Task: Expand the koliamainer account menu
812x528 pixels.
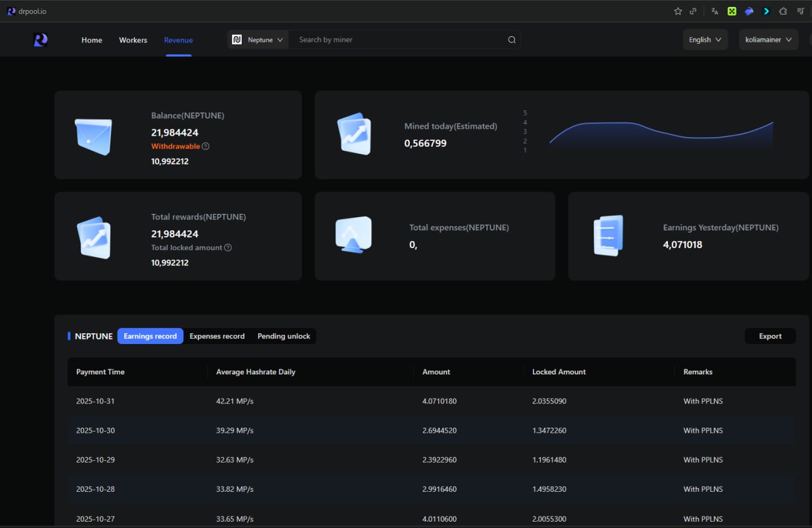Action: pyautogui.click(x=768, y=39)
